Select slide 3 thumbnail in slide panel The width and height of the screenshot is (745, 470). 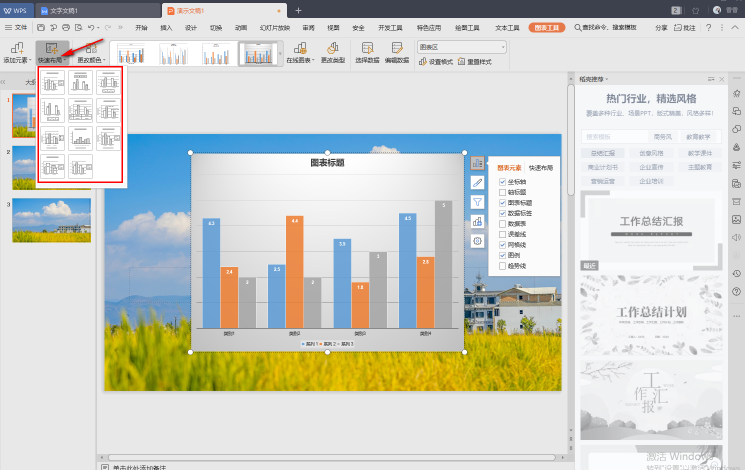[x=52, y=220]
